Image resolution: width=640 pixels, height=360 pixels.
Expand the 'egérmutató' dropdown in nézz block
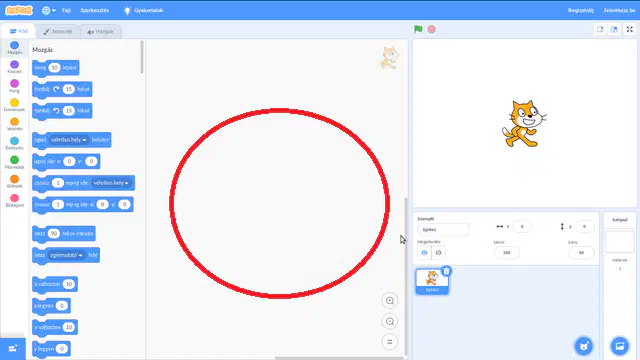[x=66, y=255]
